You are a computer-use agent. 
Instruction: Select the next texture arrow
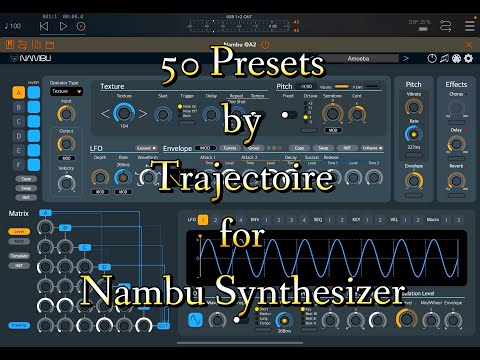click(143, 114)
